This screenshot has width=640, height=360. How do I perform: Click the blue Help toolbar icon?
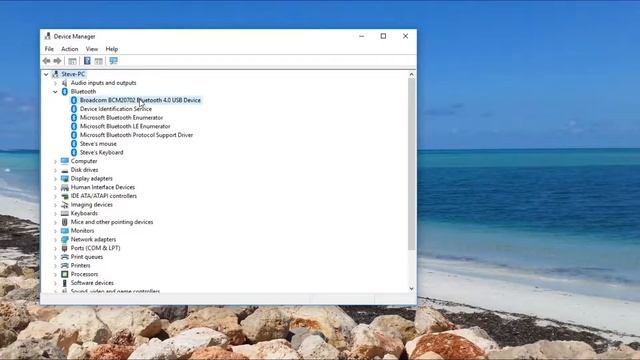tap(87, 61)
